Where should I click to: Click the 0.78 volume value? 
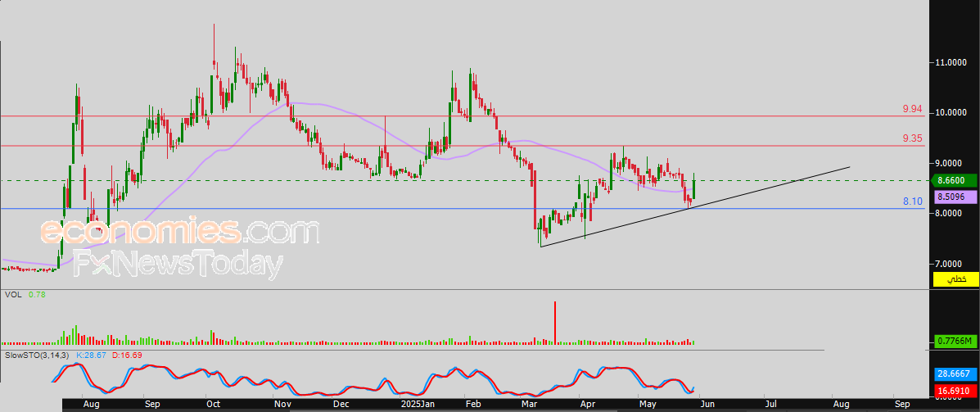click(36, 294)
